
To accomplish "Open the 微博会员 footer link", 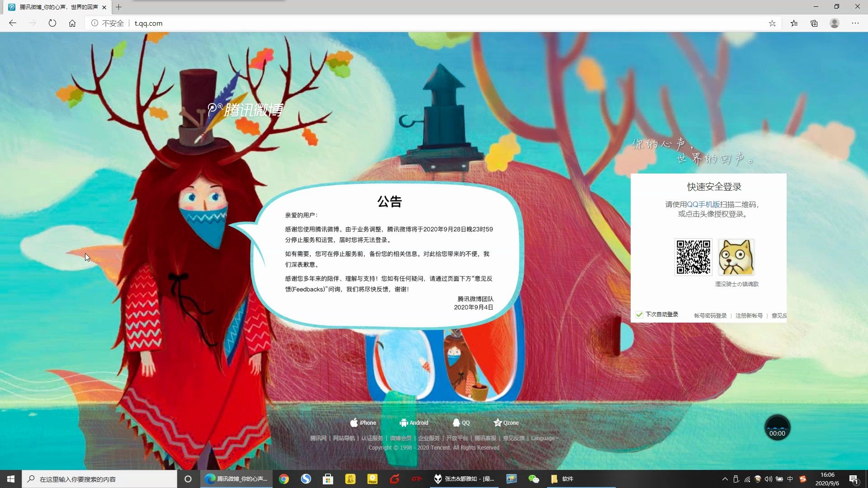I will coord(401,438).
